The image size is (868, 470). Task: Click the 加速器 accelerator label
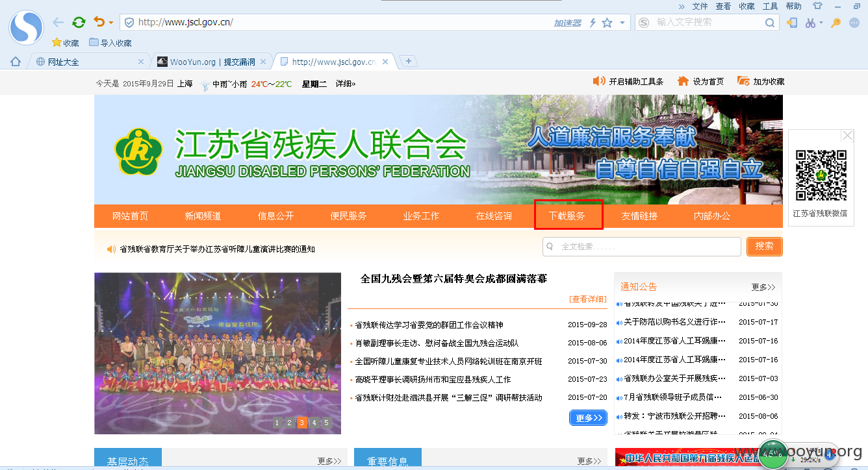click(567, 23)
